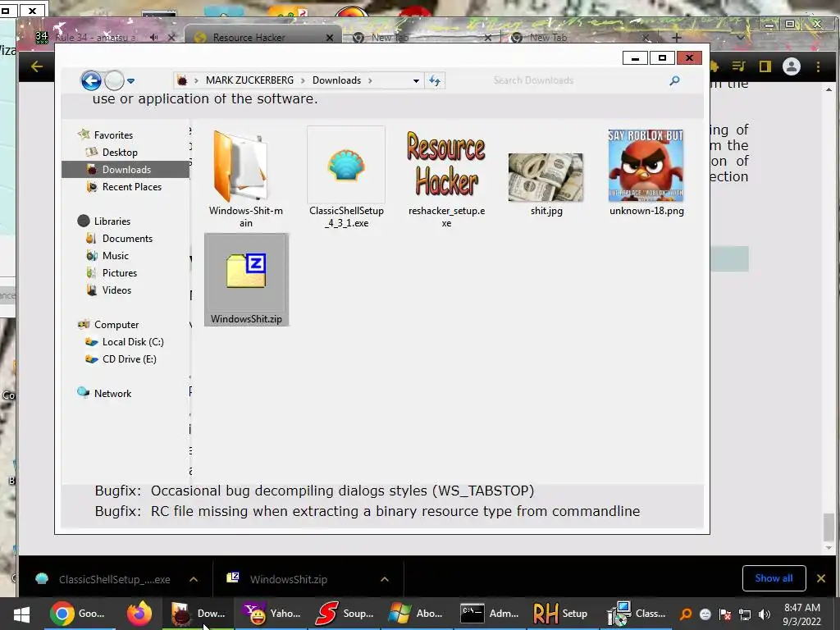Select the ClassicShellSetup_4_3_1.exe shell icon
The image size is (840, 630).
346,165
